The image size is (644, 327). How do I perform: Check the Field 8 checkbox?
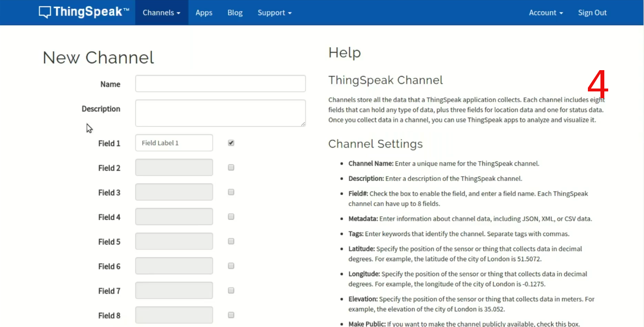tap(231, 315)
